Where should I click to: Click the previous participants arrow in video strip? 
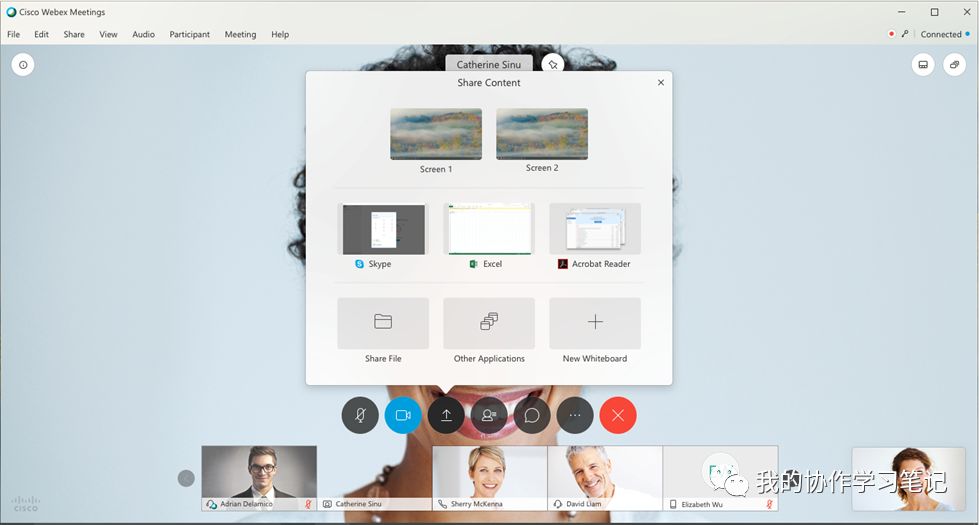point(186,478)
